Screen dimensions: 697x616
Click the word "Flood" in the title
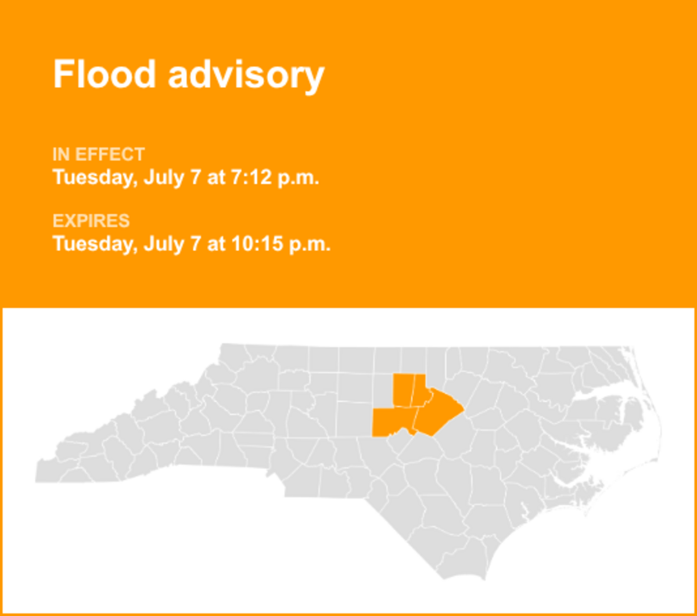coord(105,73)
